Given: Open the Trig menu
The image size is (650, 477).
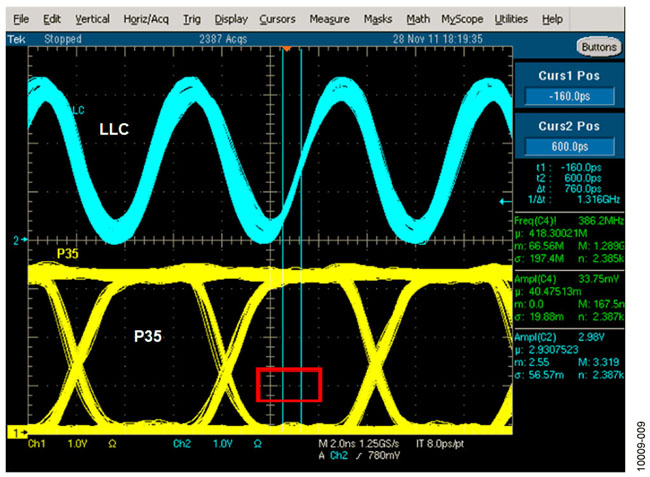Looking at the screenshot, I should coord(192,19).
